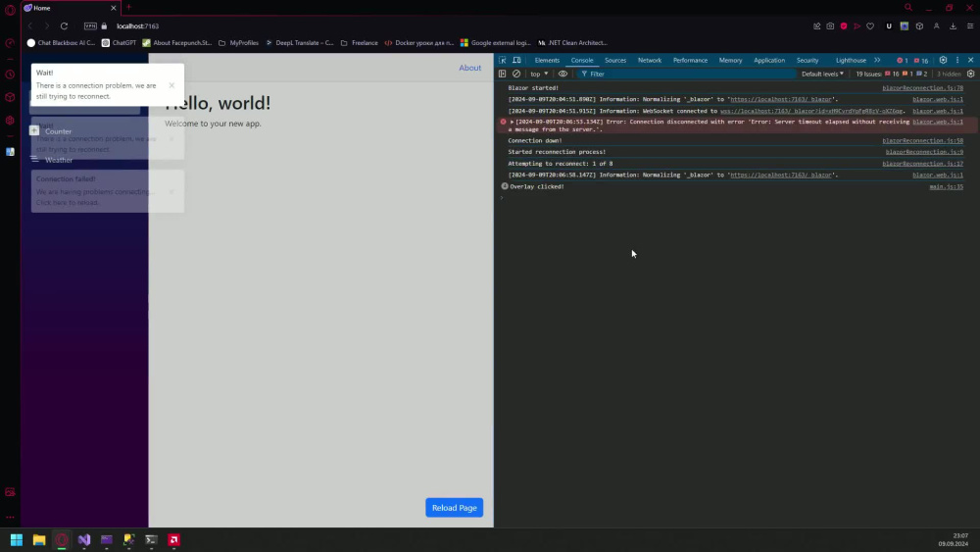Image resolution: width=980 pixels, height=552 pixels.
Task: Open the Weather navigation item
Action: click(x=59, y=160)
